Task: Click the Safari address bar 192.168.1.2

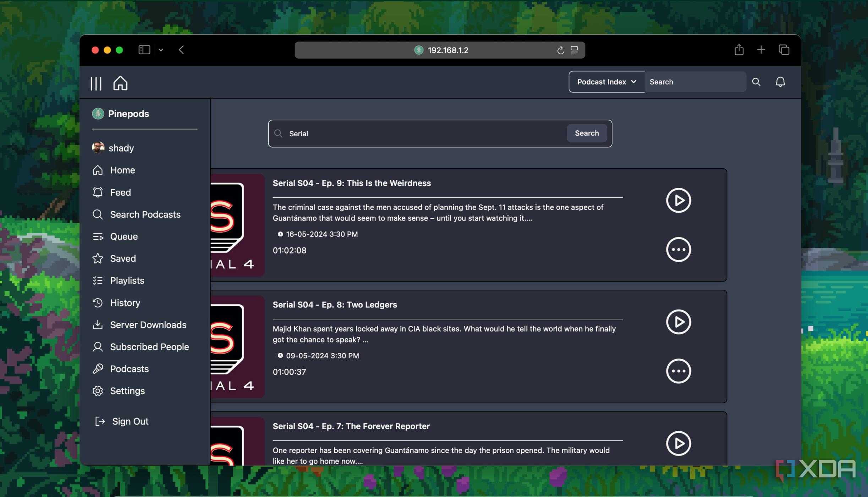Action: click(440, 50)
